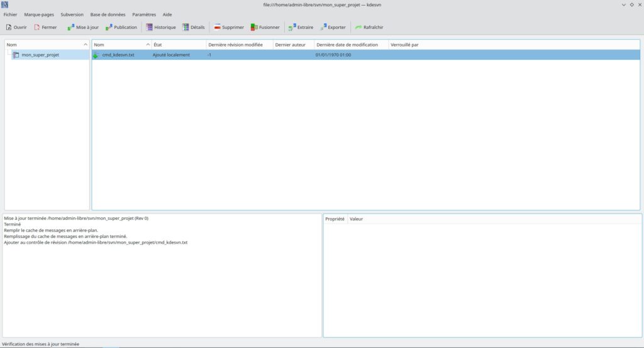Click the Publication commit icon
The width and height of the screenshot is (644, 348).
coord(109,27)
